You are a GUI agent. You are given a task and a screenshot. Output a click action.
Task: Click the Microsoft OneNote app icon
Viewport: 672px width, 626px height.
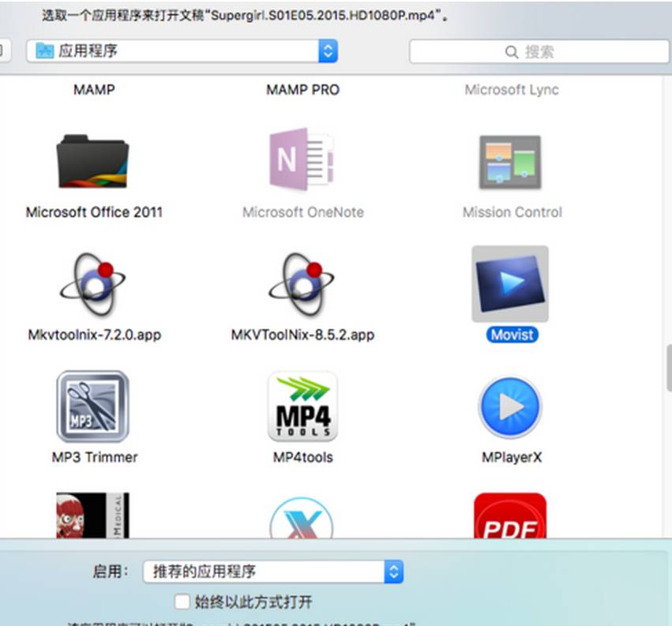(x=302, y=161)
